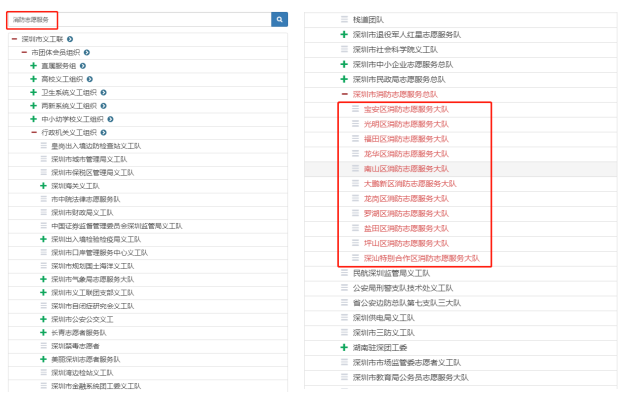Click blue arrow icon beside 两新系统义工组织
The image size is (627, 411).
pos(102,105)
